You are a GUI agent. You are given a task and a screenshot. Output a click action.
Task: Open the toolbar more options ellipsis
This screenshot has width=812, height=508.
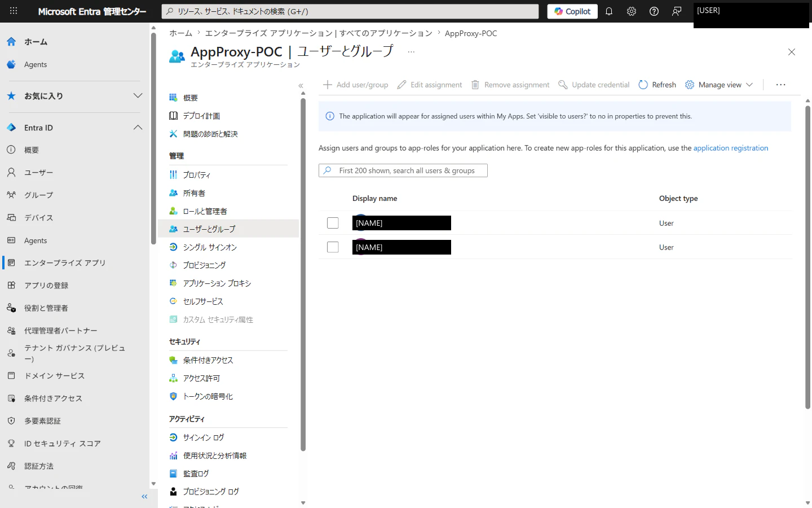coord(780,85)
